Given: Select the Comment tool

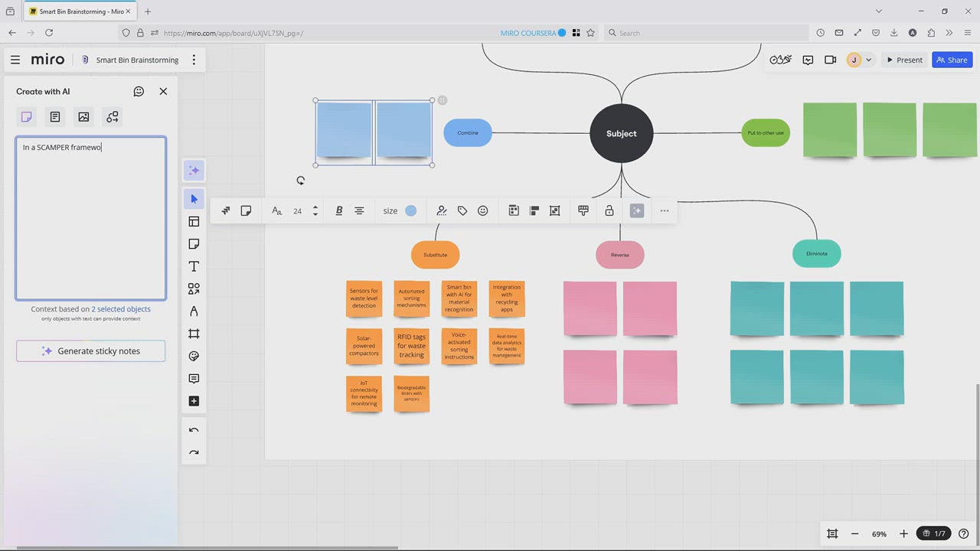Looking at the screenshot, I should pos(194,379).
